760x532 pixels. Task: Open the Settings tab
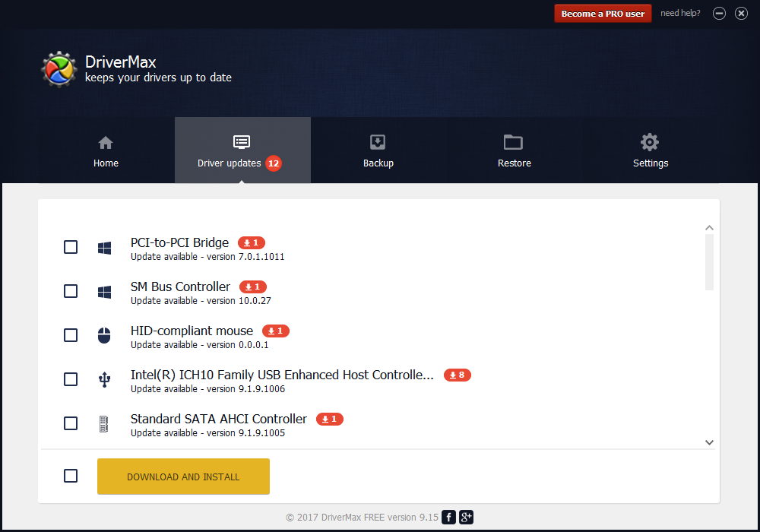pos(651,150)
